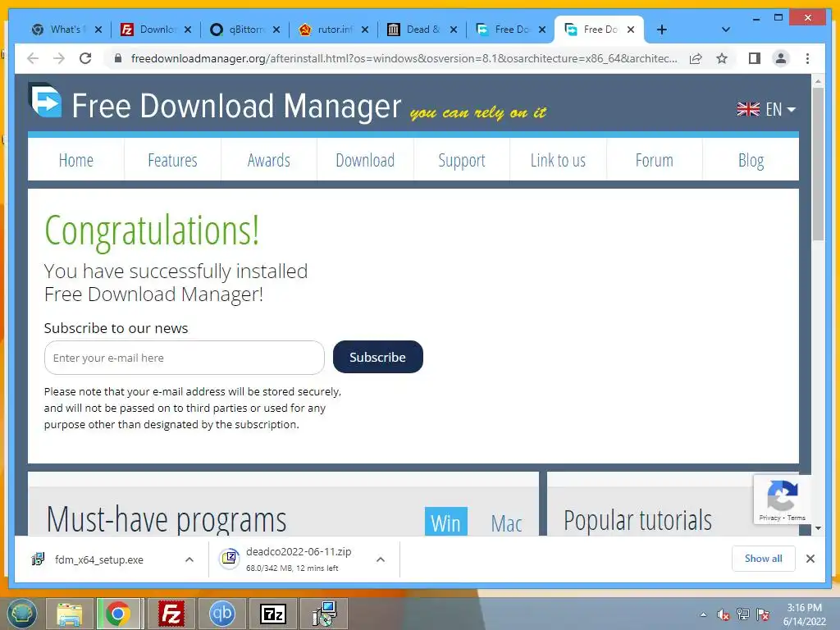Click the Chrome taskbar icon
The width and height of the screenshot is (840, 630).
tap(118, 614)
